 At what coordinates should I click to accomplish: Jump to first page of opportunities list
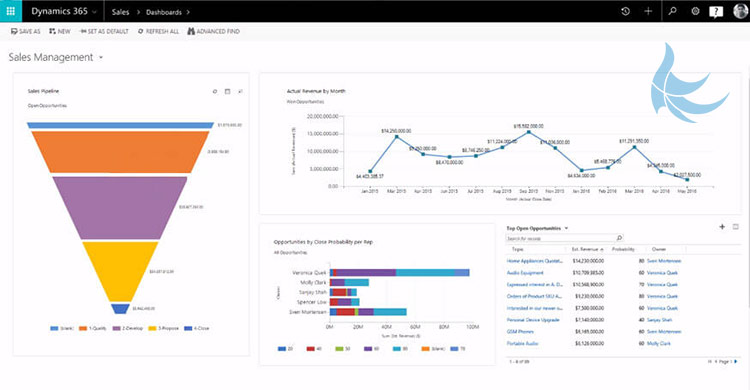tap(710, 362)
